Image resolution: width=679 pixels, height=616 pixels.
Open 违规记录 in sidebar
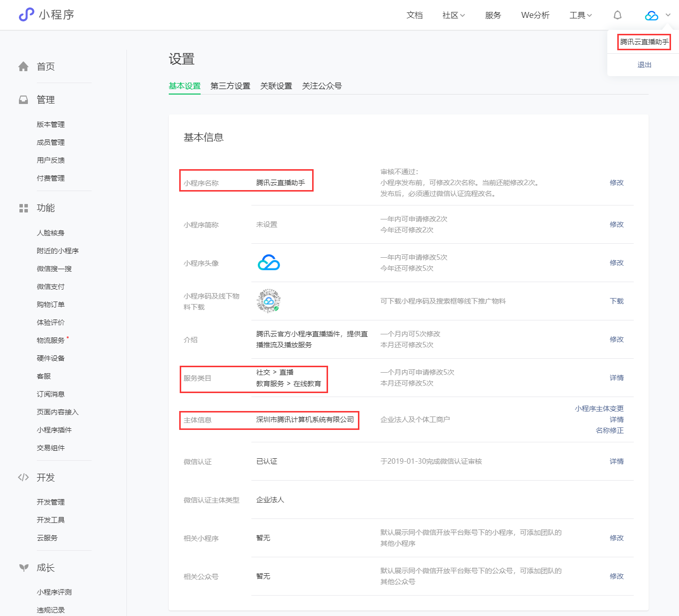point(51,610)
